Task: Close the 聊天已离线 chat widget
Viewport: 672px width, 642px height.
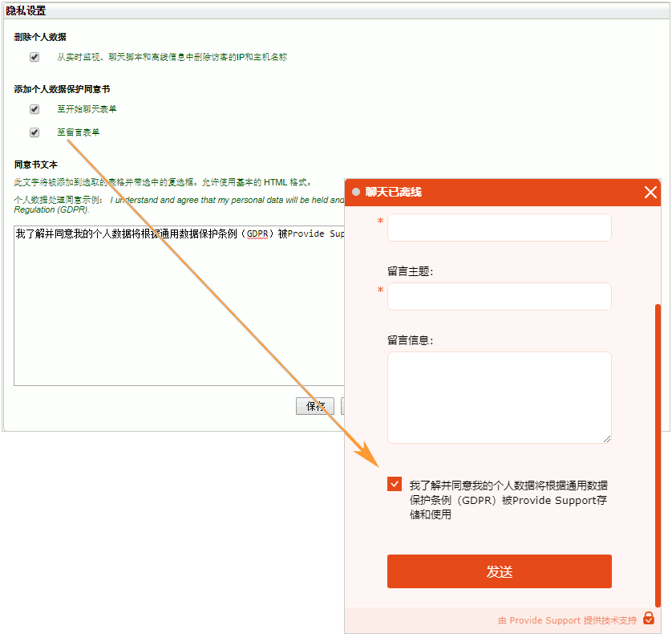Action: pos(650,192)
